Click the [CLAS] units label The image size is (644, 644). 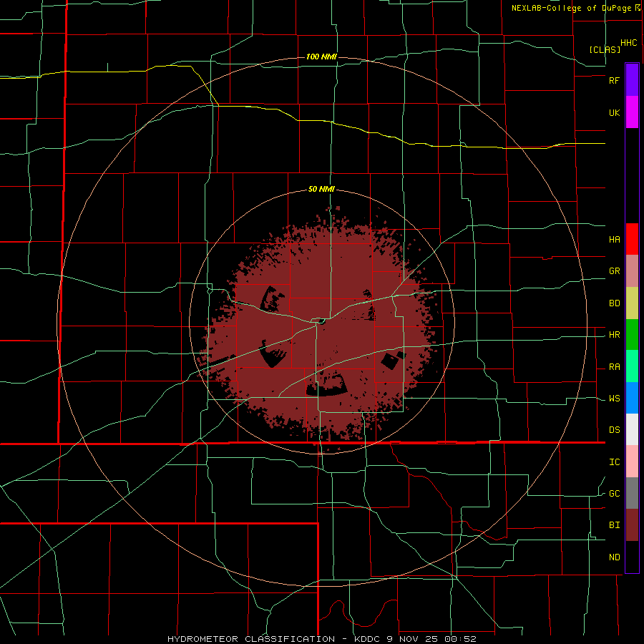click(605, 49)
